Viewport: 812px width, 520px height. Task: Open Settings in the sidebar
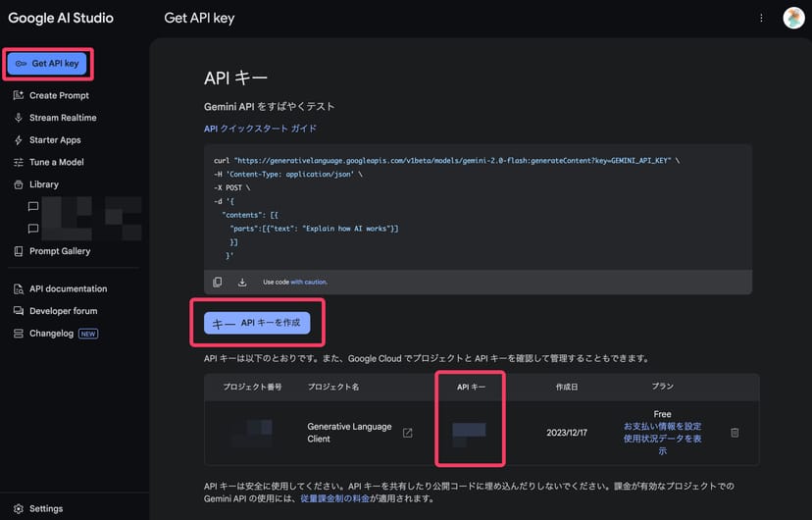45,508
